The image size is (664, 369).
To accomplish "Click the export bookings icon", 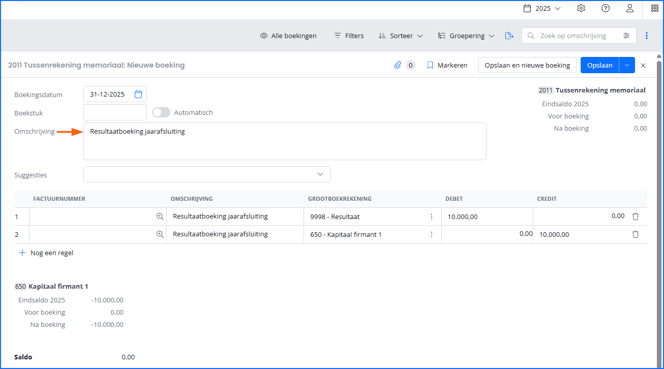I will click(509, 36).
